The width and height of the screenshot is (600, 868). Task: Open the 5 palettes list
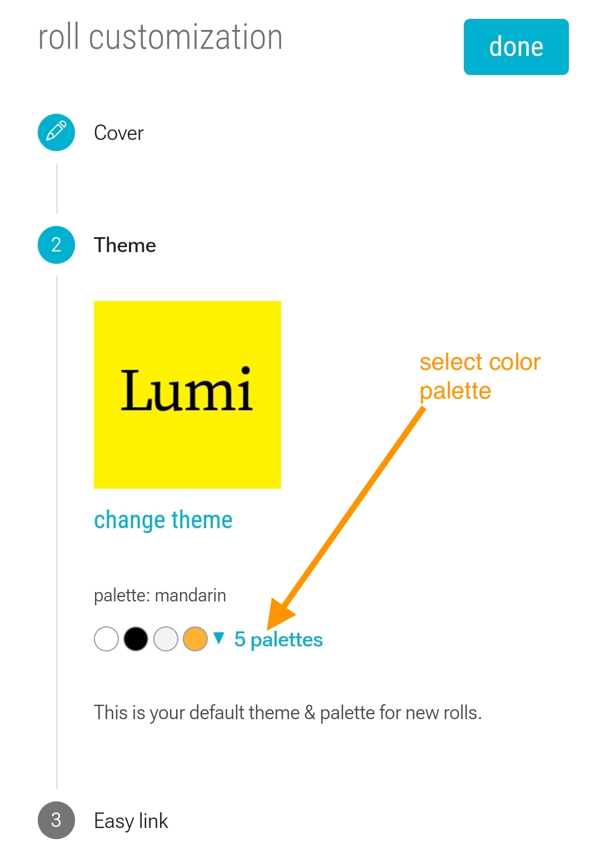[278, 639]
